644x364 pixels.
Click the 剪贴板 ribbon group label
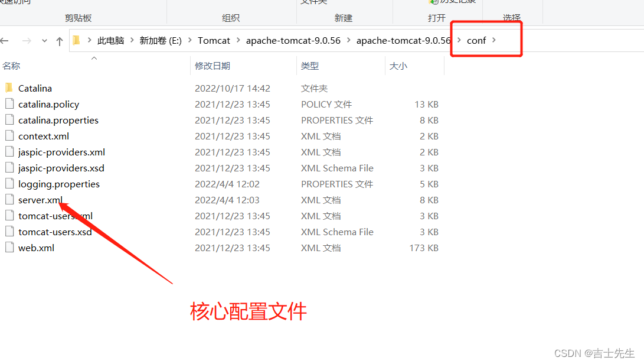click(x=78, y=18)
